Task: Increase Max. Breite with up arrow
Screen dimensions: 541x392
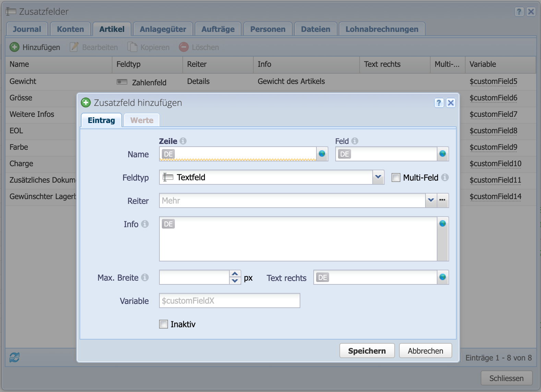Action: (x=235, y=274)
